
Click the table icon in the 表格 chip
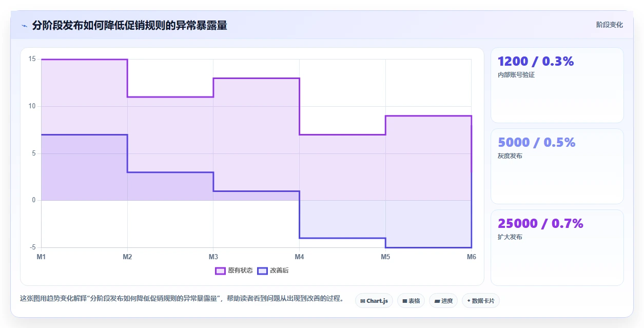click(404, 301)
